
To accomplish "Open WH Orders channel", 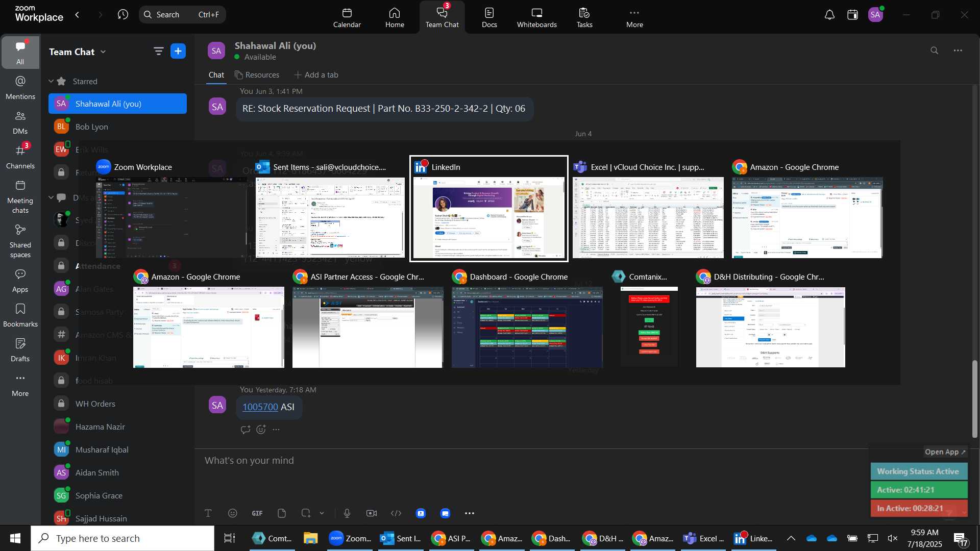I will pyautogui.click(x=117, y=404).
